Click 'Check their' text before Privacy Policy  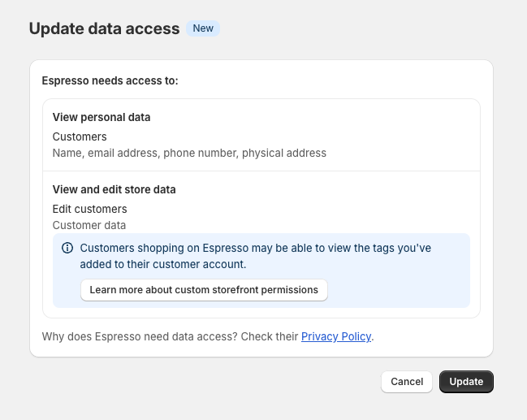point(270,336)
